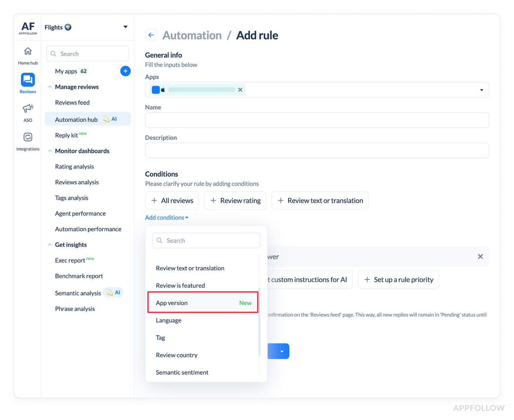Image resolution: width=514 pixels, height=420 pixels.
Task: Click Set up a rule priority button
Action: [398, 280]
